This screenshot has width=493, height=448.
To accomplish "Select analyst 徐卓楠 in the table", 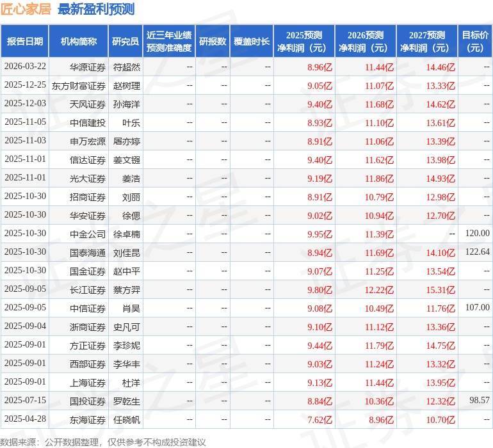I will click(x=126, y=234).
